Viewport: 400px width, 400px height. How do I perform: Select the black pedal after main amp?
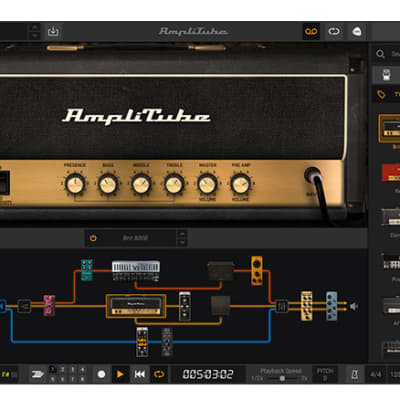[185, 306]
